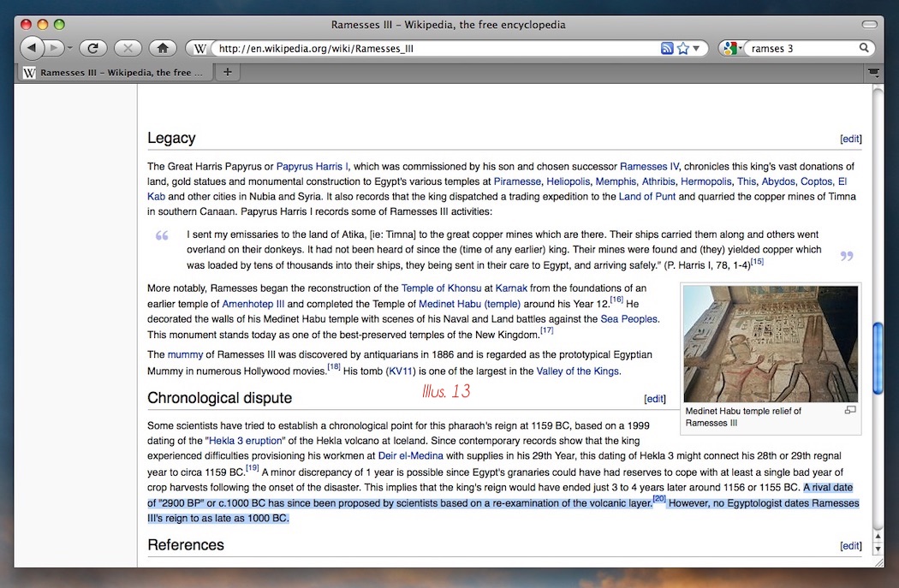Bookmark this page with the star icon
Image resolution: width=899 pixels, height=588 pixels.
683,49
